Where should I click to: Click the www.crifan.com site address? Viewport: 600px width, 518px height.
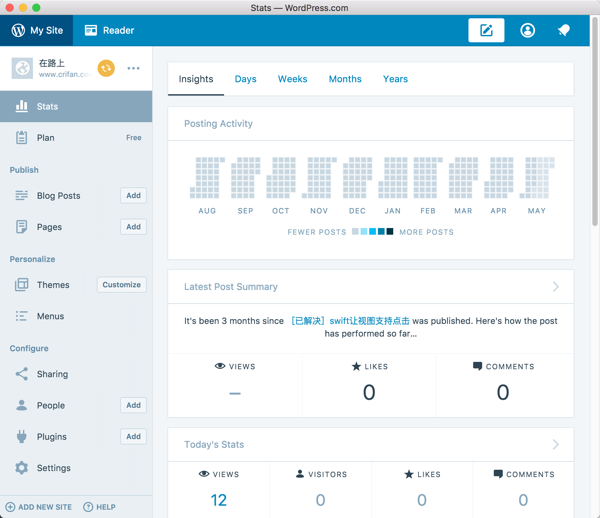point(64,74)
